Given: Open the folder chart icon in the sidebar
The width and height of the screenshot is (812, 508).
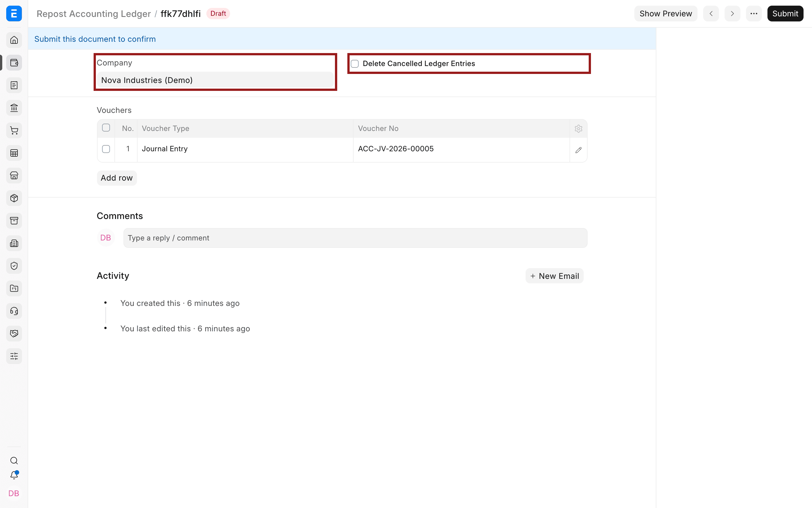Looking at the screenshot, I should 14,288.
